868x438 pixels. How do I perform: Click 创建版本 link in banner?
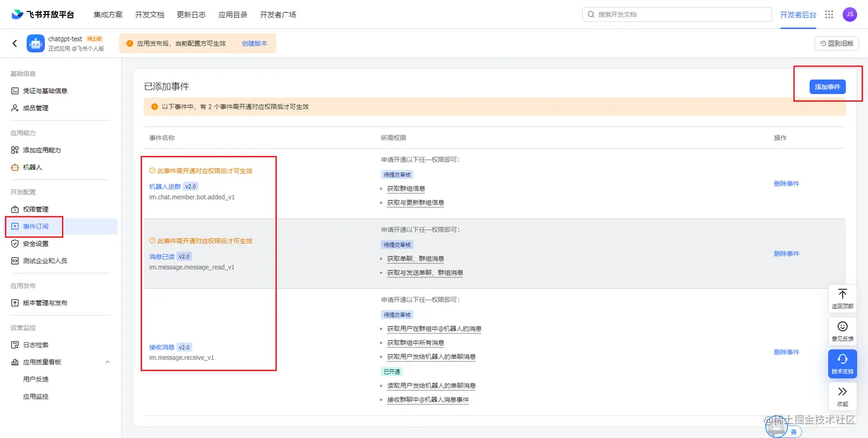[254, 43]
